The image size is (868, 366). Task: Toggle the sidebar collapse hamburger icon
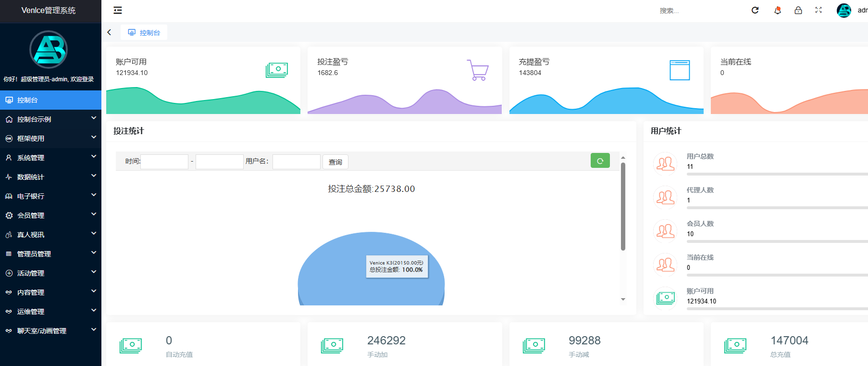pos(118,10)
